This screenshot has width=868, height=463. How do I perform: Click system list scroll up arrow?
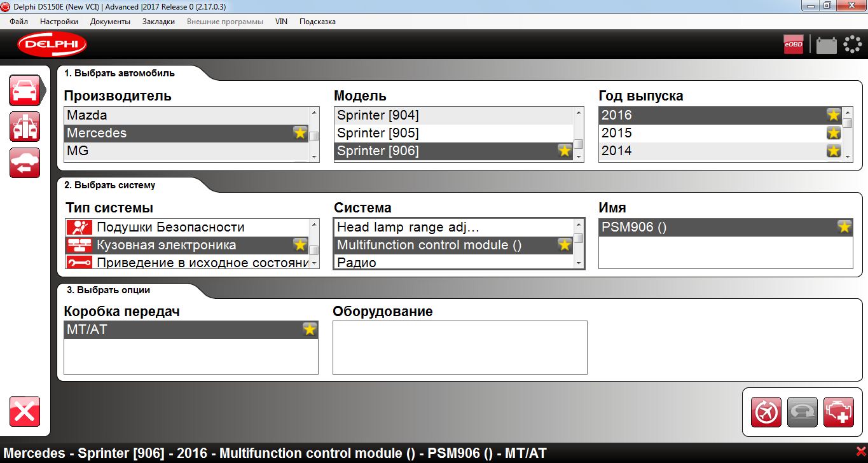579,225
